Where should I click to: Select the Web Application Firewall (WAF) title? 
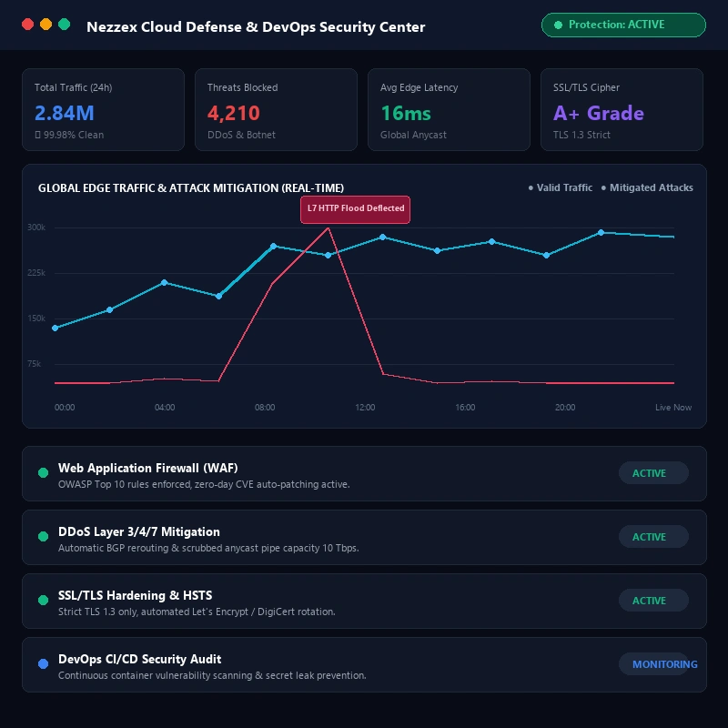coord(148,468)
